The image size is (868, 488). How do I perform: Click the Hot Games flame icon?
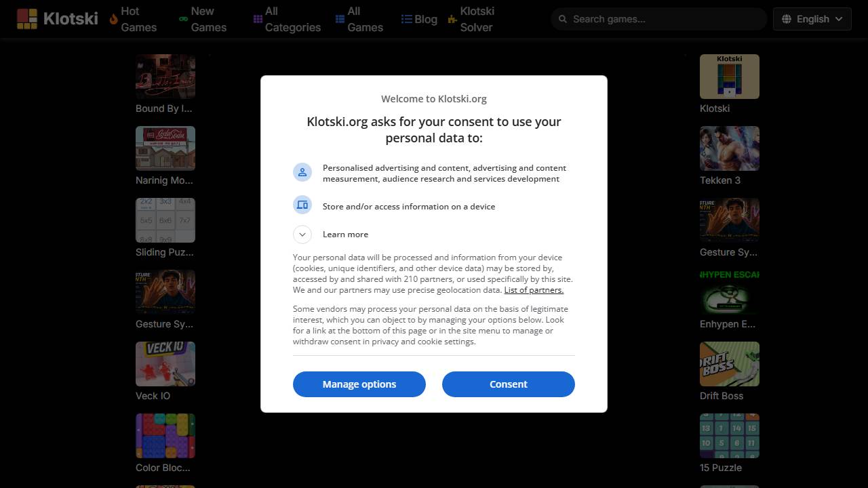(113, 19)
